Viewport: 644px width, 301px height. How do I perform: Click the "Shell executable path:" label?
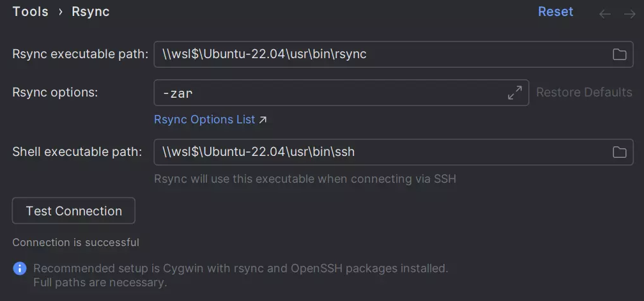(77, 152)
